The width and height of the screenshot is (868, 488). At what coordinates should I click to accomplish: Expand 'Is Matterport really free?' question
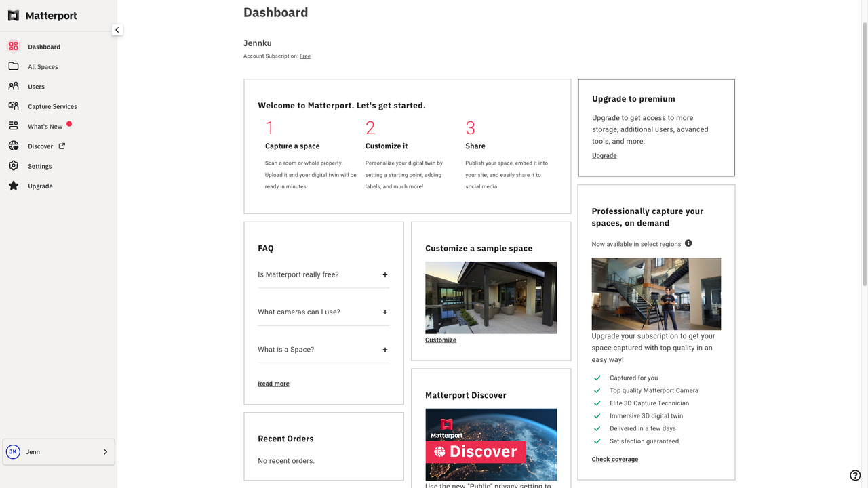coord(384,274)
